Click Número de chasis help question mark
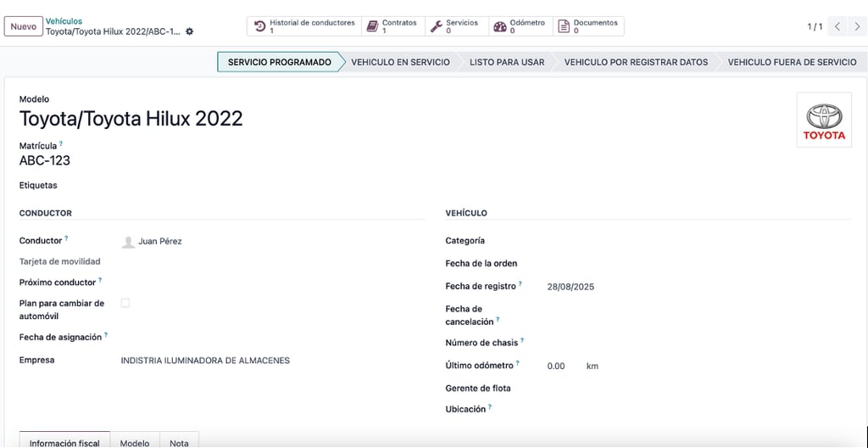The height and width of the screenshot is (448, 868). 522,340
